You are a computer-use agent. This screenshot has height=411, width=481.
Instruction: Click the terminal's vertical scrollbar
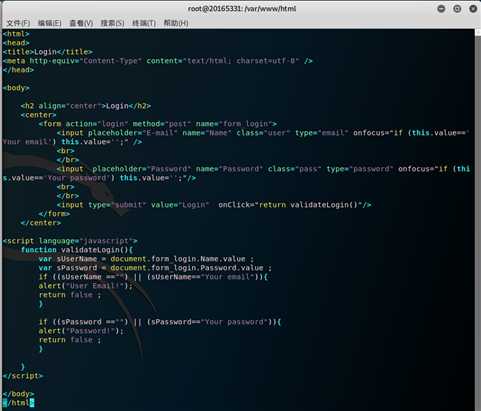pyautogui.click(x=477, y=220)
